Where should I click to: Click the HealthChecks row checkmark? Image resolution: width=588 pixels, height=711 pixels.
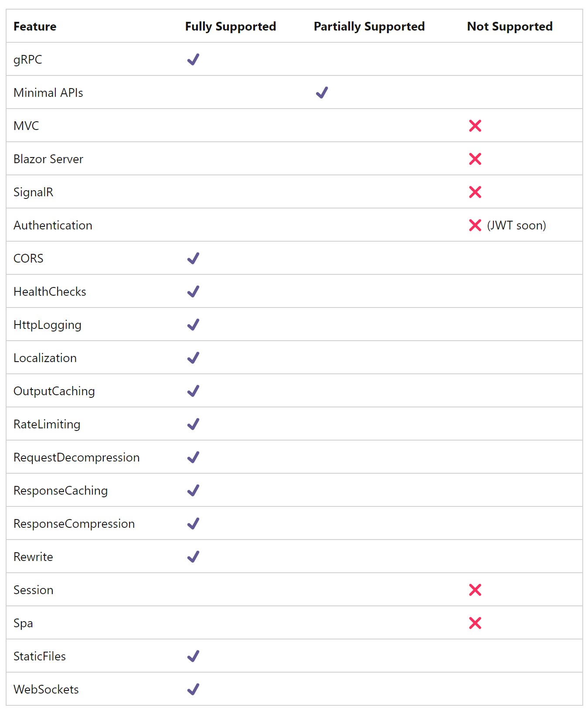pyautogui.click(x=193, y=291)
